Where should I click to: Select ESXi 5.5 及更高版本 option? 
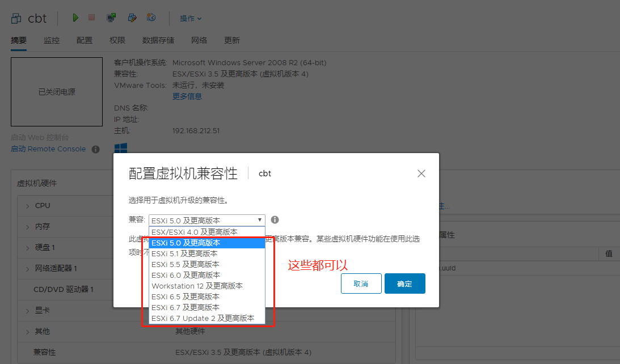[207, 264]
